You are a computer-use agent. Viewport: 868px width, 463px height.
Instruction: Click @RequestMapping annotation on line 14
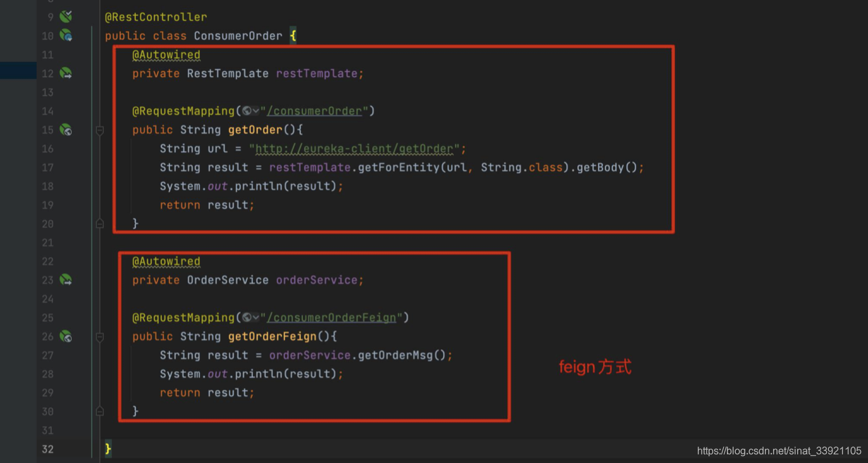(183, 111)
